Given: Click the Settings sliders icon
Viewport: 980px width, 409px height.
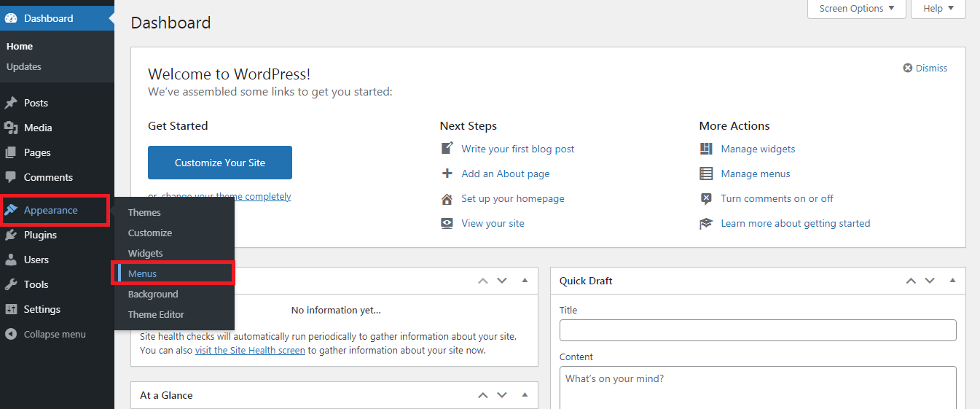Looking at the screenshot, I should pos(11,309).
